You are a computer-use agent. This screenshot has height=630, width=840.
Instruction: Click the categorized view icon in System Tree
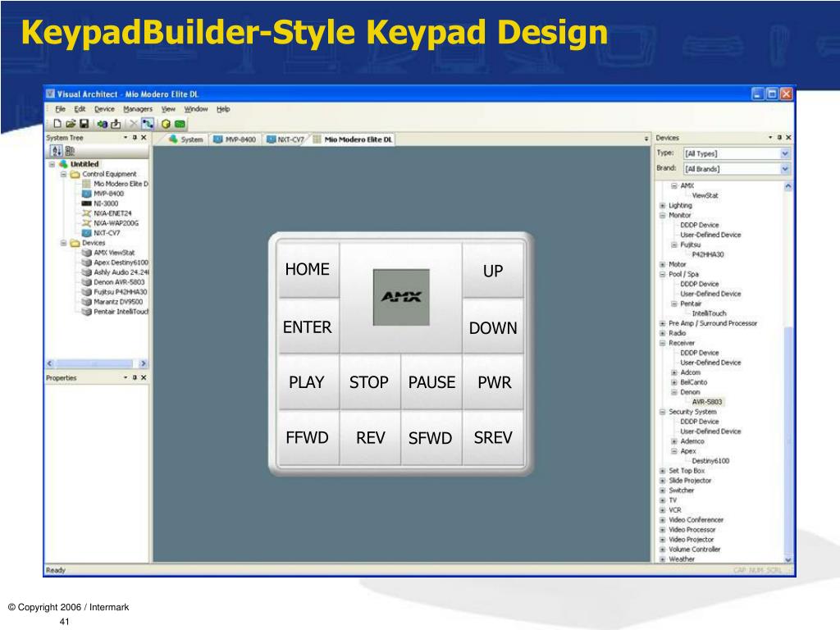[x=70, y=151]
